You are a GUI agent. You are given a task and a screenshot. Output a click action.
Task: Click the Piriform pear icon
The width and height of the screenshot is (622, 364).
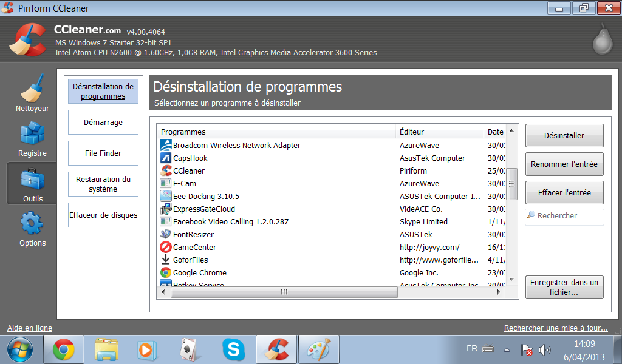(x=602, y=39)
